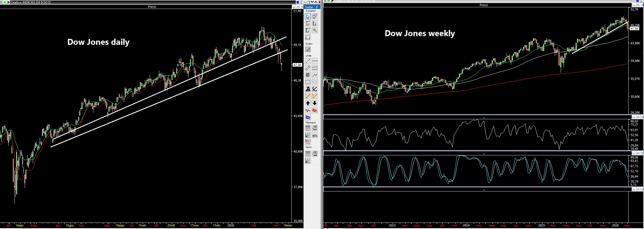Select the pointer with info bubble tool
The image size is (644, 229).
click(315, 17)
